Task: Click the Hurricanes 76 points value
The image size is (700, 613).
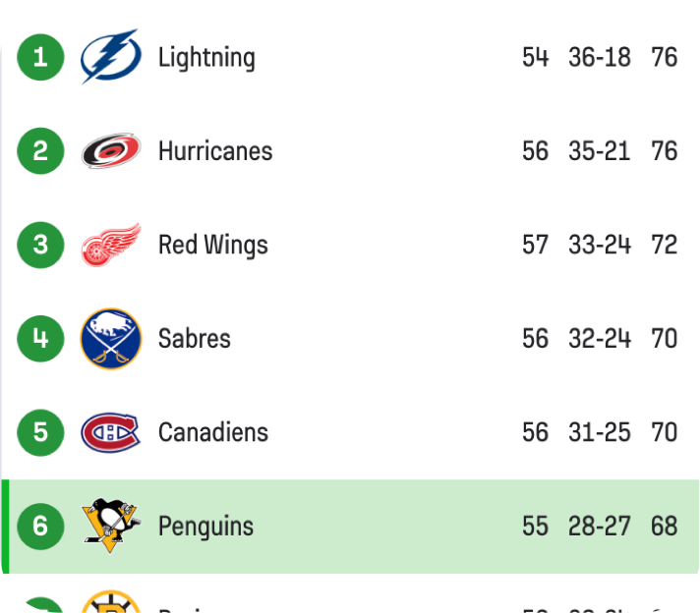Action: coord(665,151)
